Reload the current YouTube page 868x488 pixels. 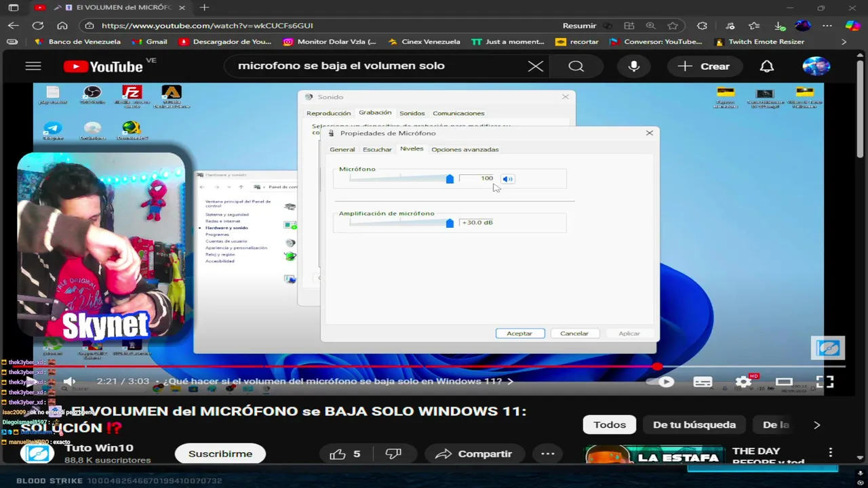[38, 26]
